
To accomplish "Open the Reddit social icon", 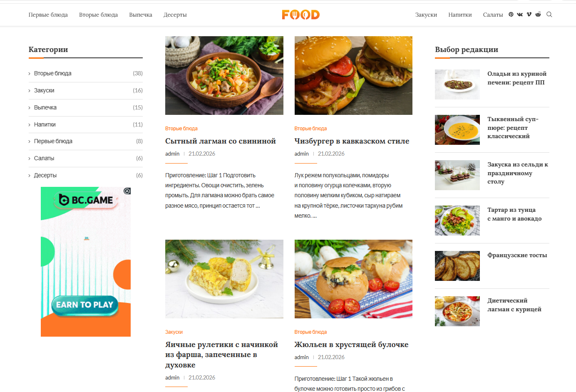I will click(538, 15).
